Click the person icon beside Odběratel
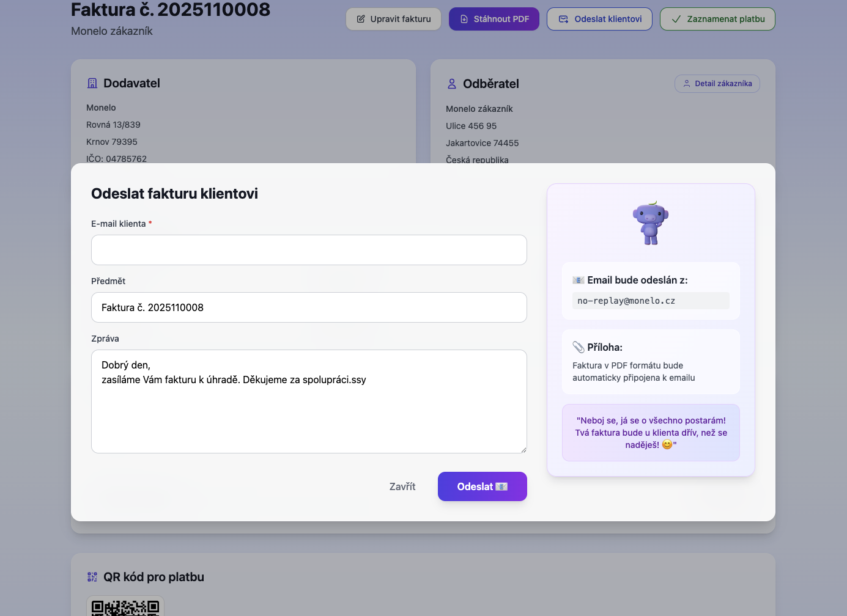 pyautogui.click(x=452, y=84)
